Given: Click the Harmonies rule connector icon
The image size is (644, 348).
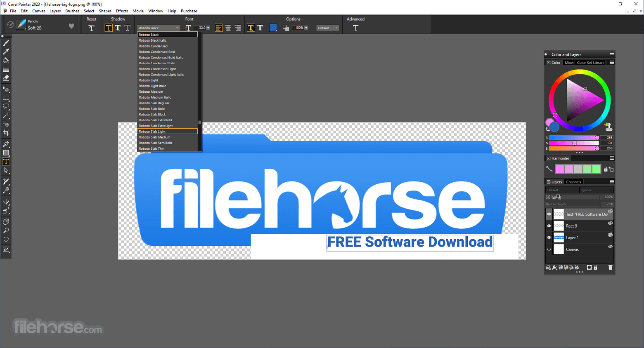Looking at the screenshot, I should click(x=549, y=169).
